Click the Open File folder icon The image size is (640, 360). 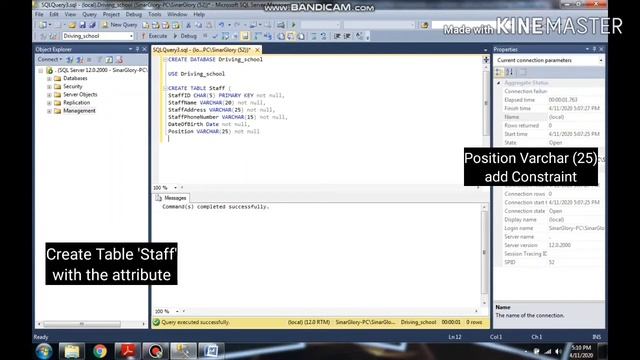72,25
